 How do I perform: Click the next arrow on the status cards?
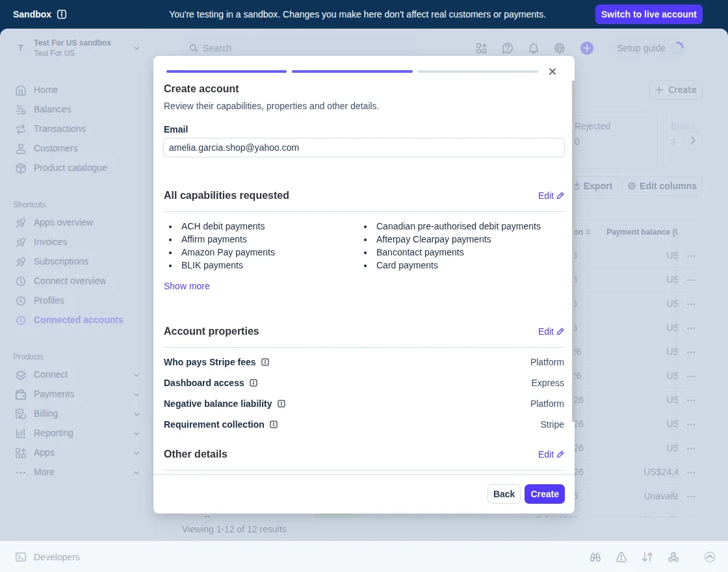pyautogui.click(x=693, y=140)
